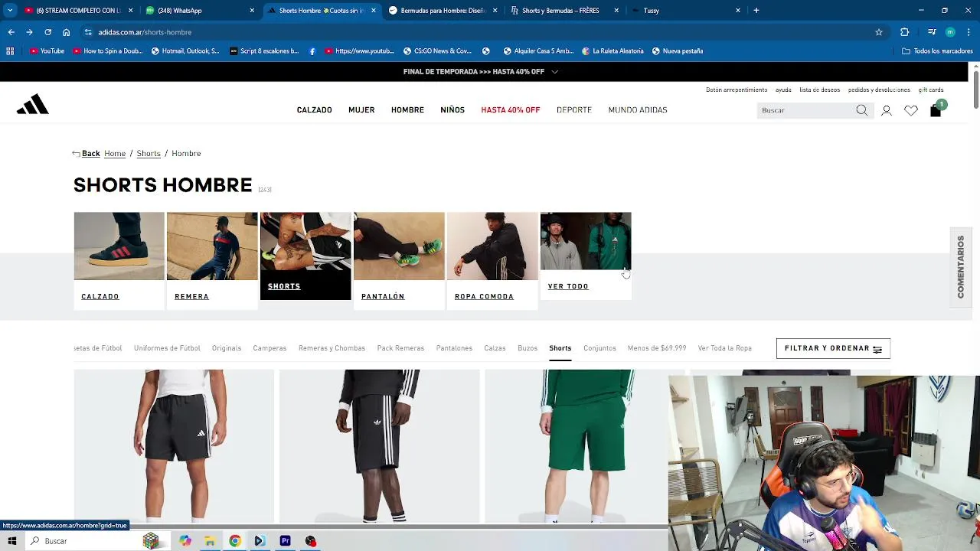
Task: Open the gift cards link
Action: (931, 90)
